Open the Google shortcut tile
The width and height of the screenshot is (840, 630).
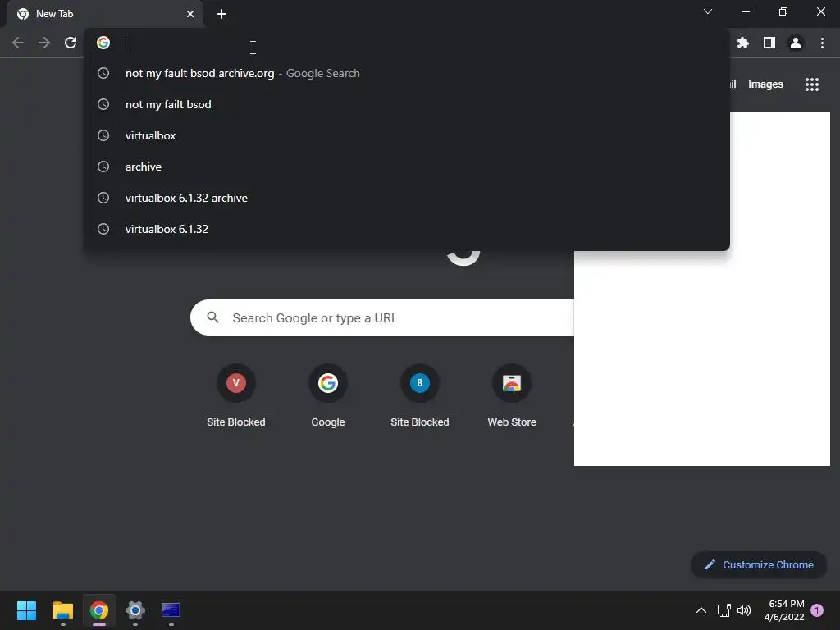(x=328, y=396)
